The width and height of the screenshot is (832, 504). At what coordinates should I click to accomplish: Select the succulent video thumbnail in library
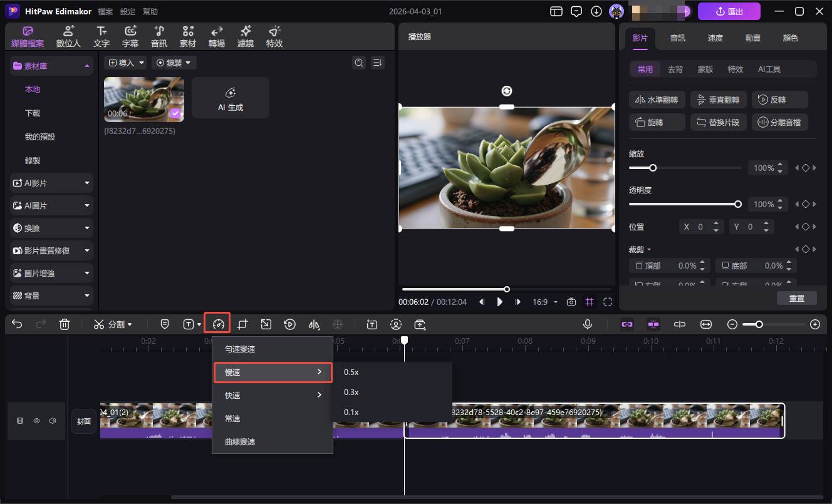[x=143, y=99]
